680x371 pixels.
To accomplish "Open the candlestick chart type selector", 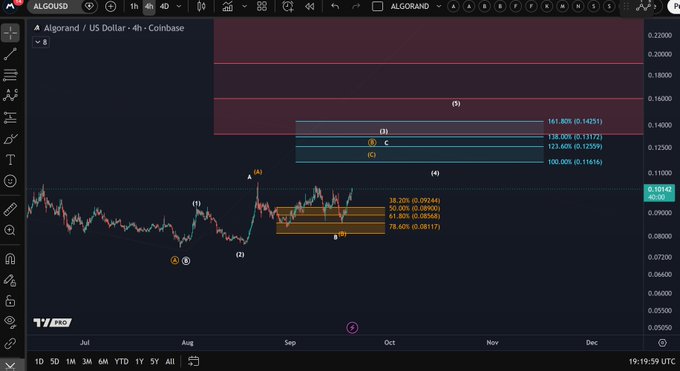I will (201, 7).
